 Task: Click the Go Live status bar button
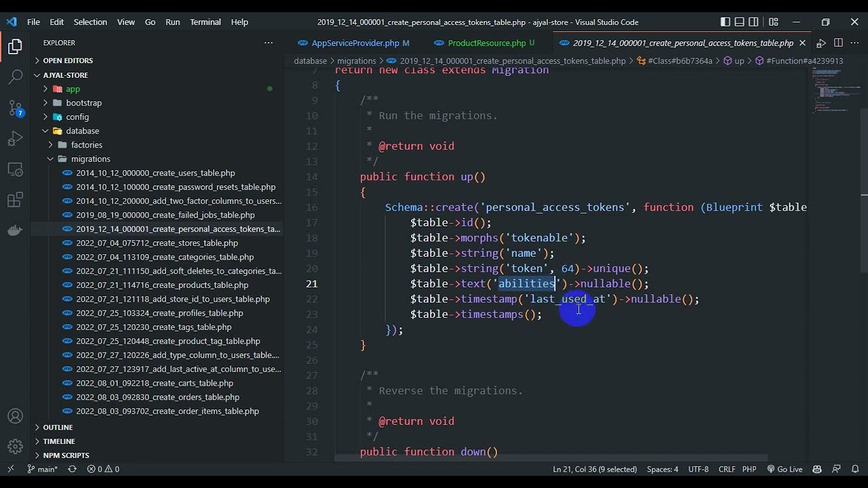785,469
